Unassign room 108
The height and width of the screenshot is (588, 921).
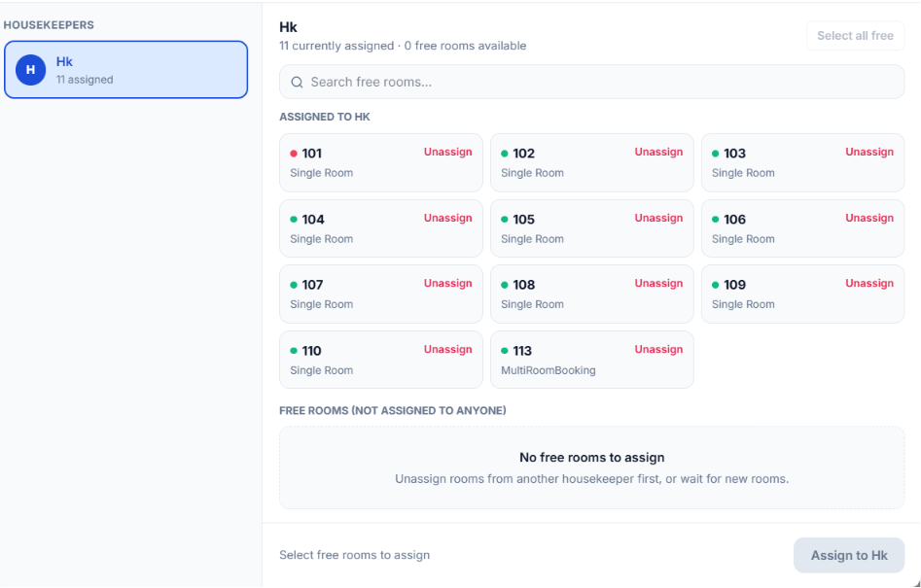point(658,284)
